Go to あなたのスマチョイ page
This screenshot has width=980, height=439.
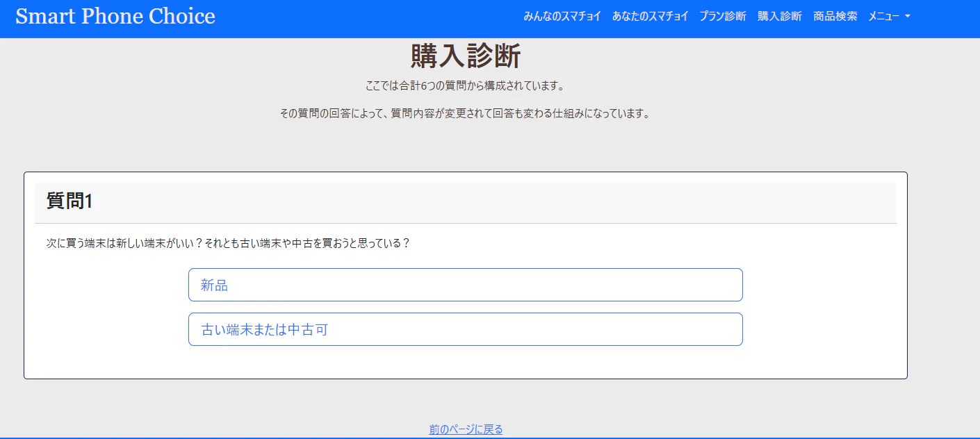[650, 16]
